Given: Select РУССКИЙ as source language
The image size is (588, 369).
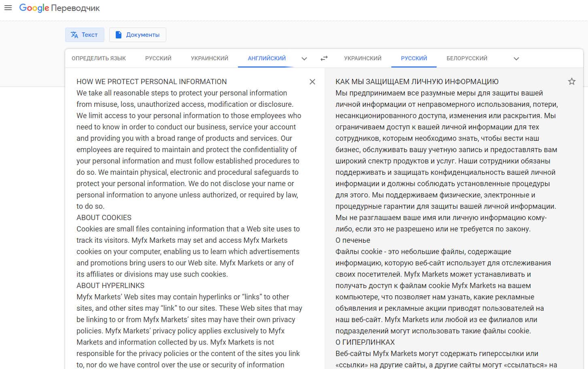Looking at the screenshot, I should pos(158,58).
